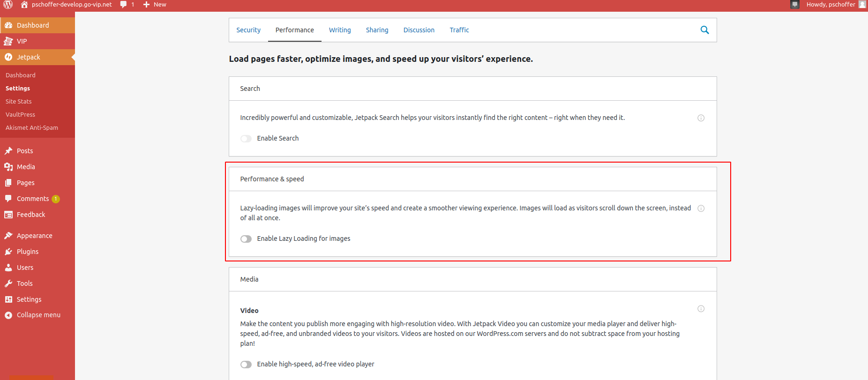Click the Jetpack logo icon in the sidebar
The width and height of the screenshot is (868, 380).
[8, 57]
